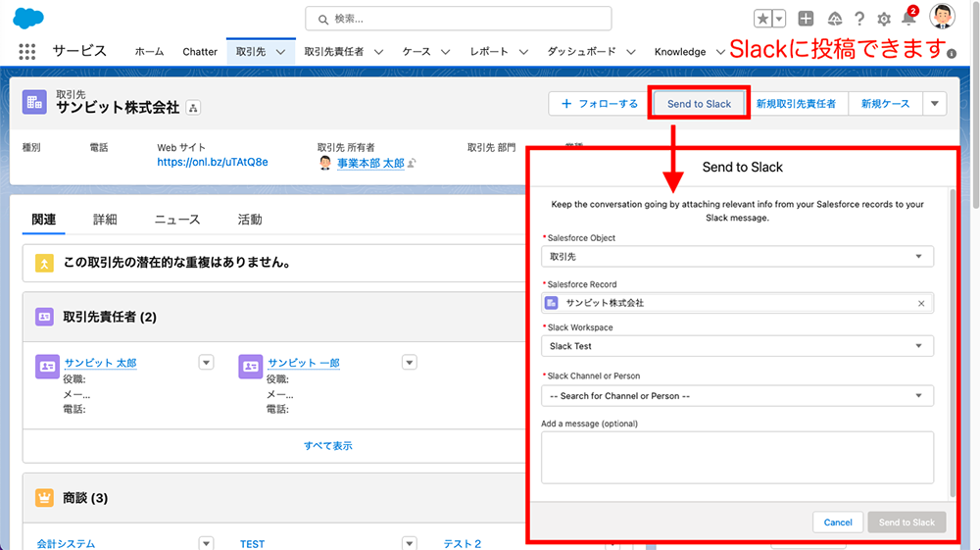Open owner link 事業本部 太郎
The height and width of the screenshot is (550, 980).
370,163
